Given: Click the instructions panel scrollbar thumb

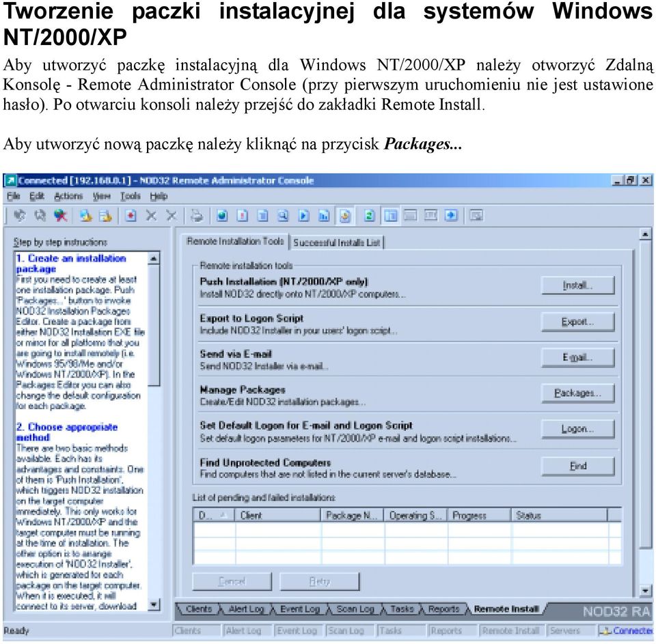Looking at the screenshot, I should (x=154, y=325).
